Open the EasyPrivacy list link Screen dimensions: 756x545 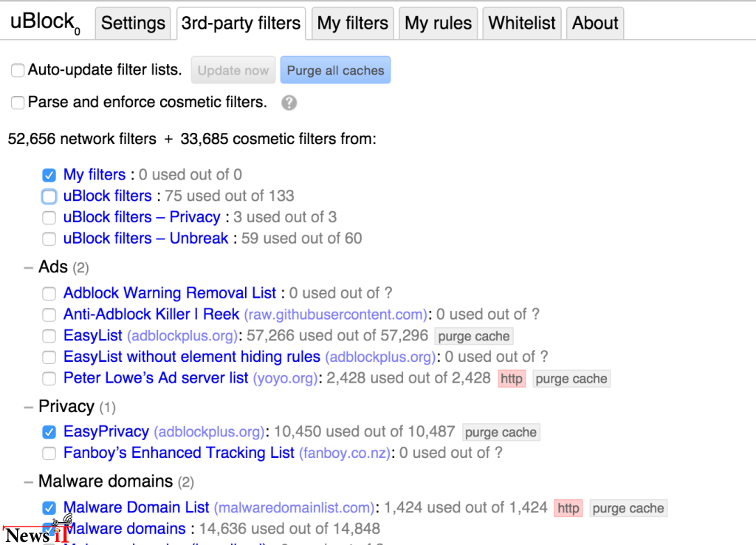106,431
